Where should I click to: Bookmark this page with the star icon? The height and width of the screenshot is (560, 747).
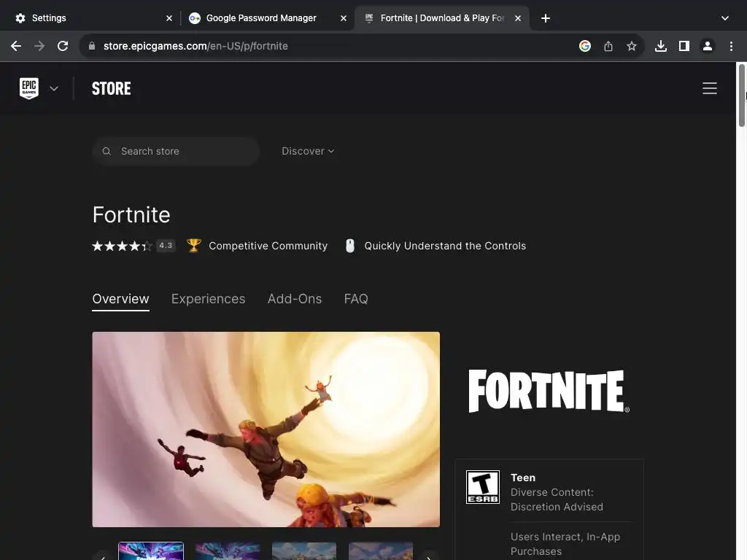point(632,46)
